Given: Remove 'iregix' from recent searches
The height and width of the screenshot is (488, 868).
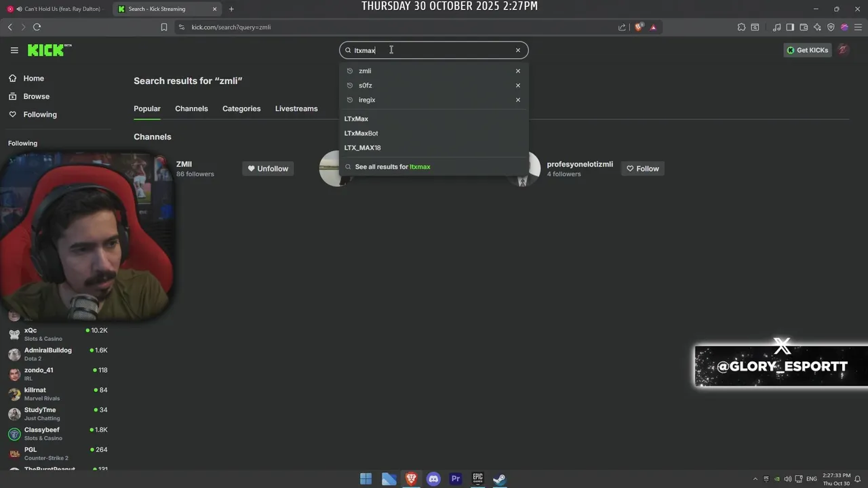Looking at the screenshot, I should [x=518, y=100].
